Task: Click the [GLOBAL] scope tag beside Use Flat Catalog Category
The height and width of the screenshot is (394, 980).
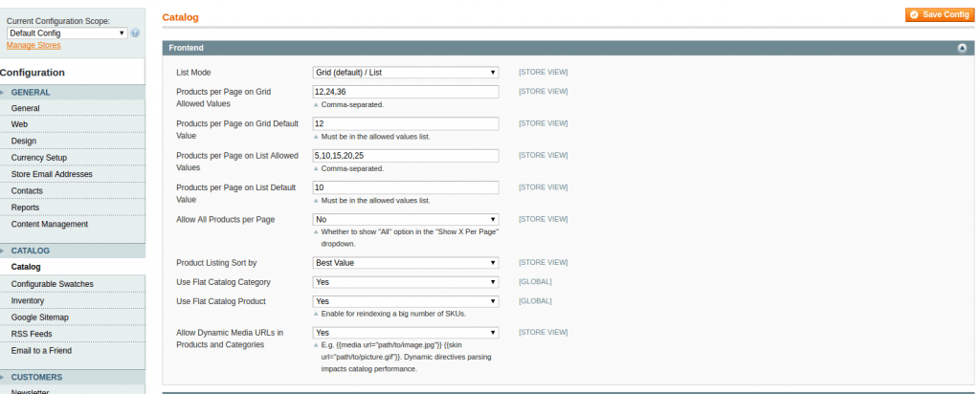Action: click(x=535, y=282)
